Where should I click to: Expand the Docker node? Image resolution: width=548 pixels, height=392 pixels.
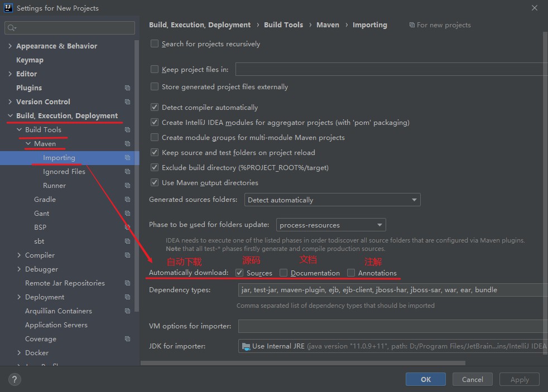19,353
